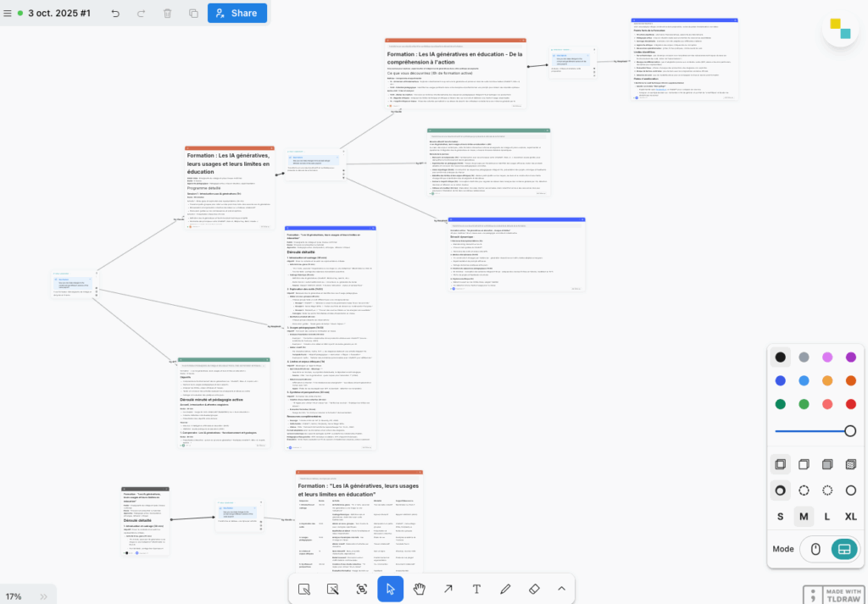Click the Share button

(x=237, y=14)
